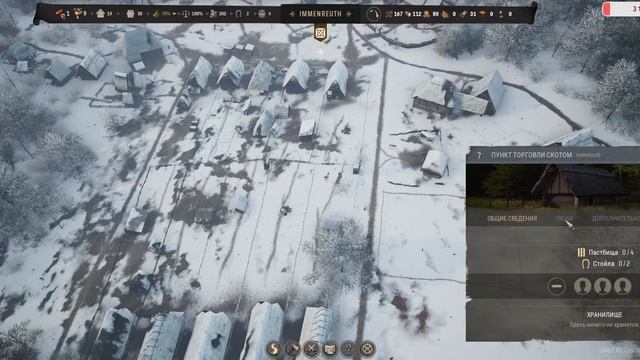Image resolution: width=640 pixels, height=360 pixels.
Task: Click the approval percentage icon in top bar
Action: click(x=156, y=13)
